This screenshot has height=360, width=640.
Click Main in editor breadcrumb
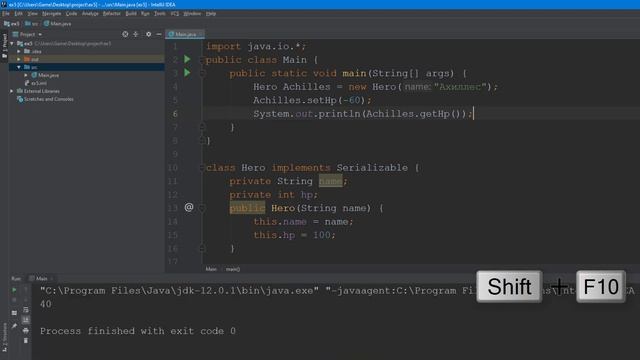(211, 269)
